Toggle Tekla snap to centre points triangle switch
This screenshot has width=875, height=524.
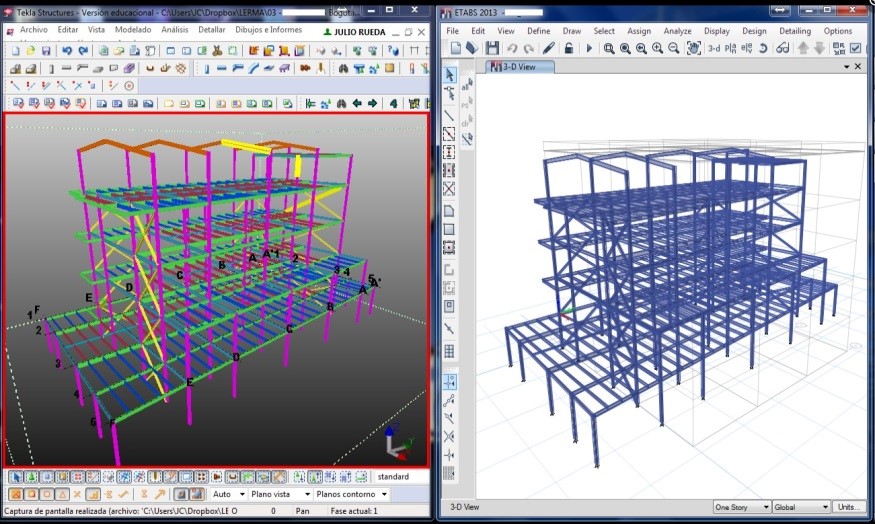click(62, 494)
